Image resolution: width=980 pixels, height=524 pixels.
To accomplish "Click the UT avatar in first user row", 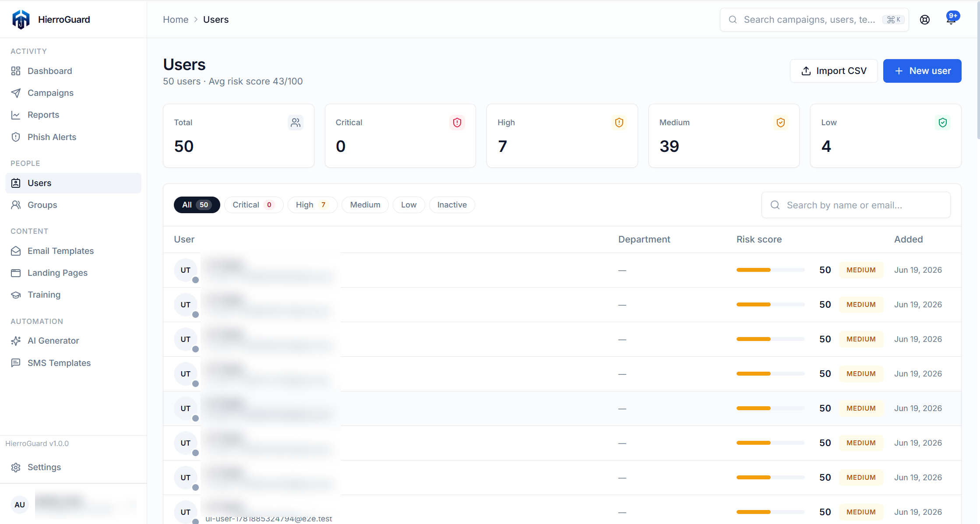I will (x=186, y=270).
